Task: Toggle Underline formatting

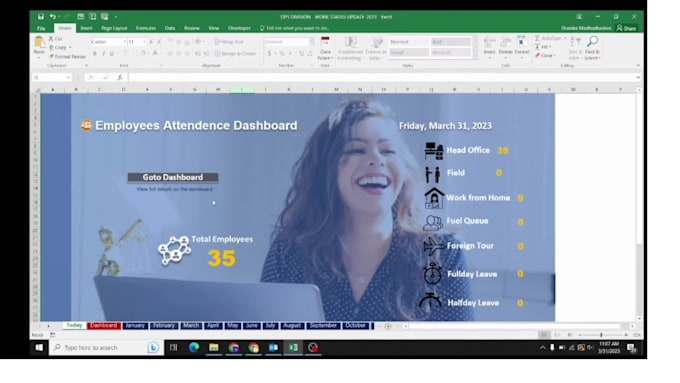Action: pyautogui.click(x=112, y=54)
